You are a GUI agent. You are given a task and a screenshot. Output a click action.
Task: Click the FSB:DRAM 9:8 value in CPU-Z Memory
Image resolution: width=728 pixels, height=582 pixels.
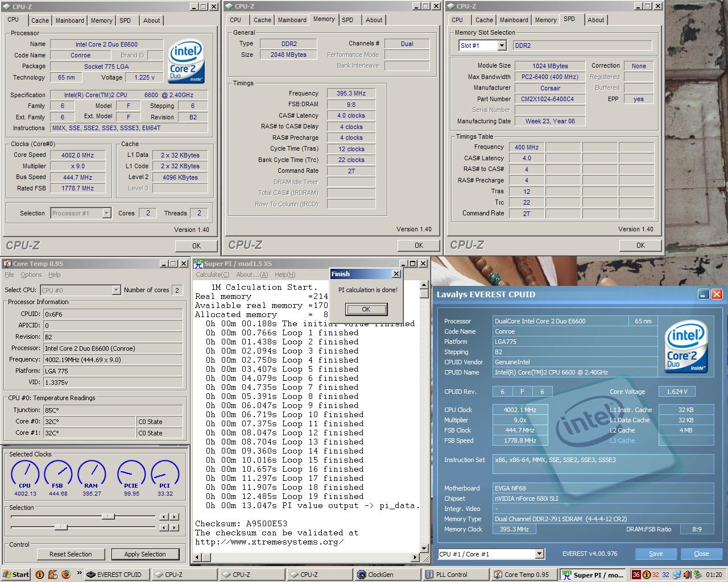tap(351, 105)
